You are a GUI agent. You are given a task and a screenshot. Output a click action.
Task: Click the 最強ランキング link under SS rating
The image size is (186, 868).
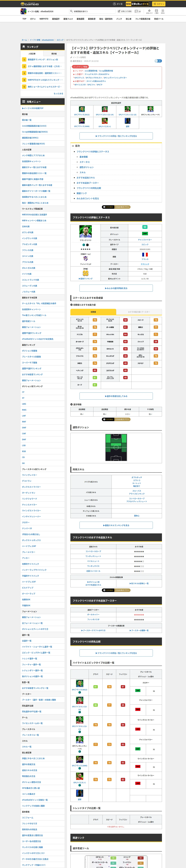[85, 279]
